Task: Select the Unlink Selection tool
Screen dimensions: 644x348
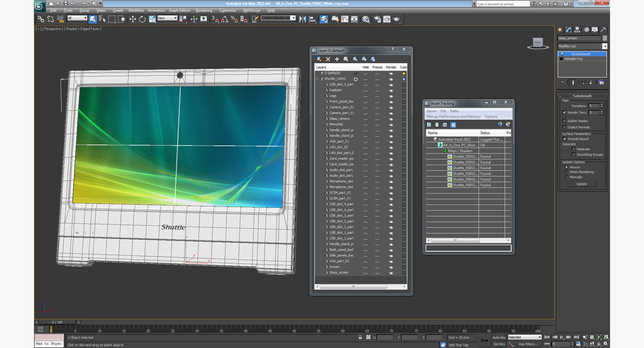Action: (50, 19)
